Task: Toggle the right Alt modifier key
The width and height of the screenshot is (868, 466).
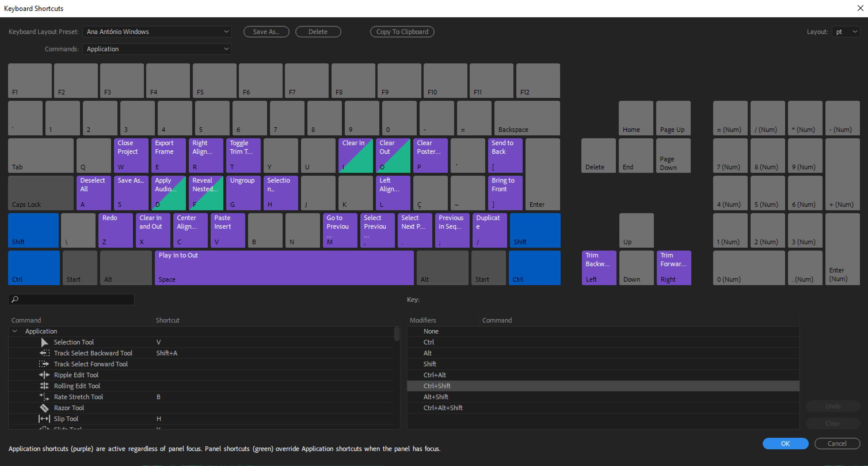Action: (442, 268)
